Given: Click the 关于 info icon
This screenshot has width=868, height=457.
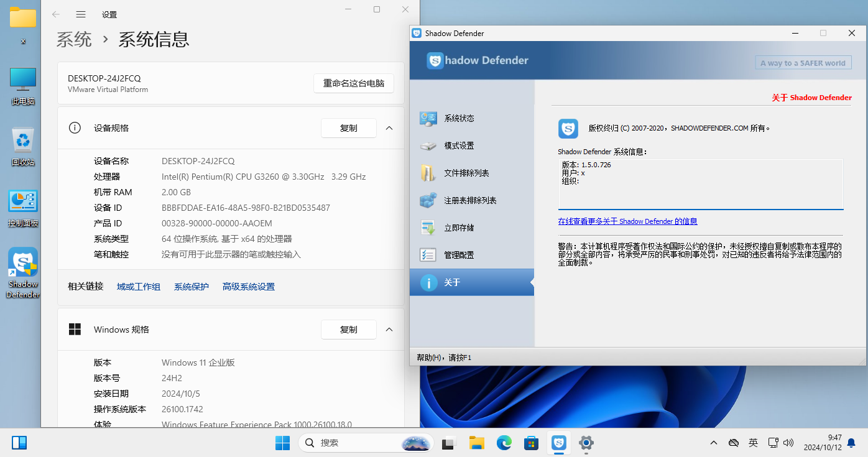Looking at the screenshot, I should pyautogui.click(x=429, y=282).
